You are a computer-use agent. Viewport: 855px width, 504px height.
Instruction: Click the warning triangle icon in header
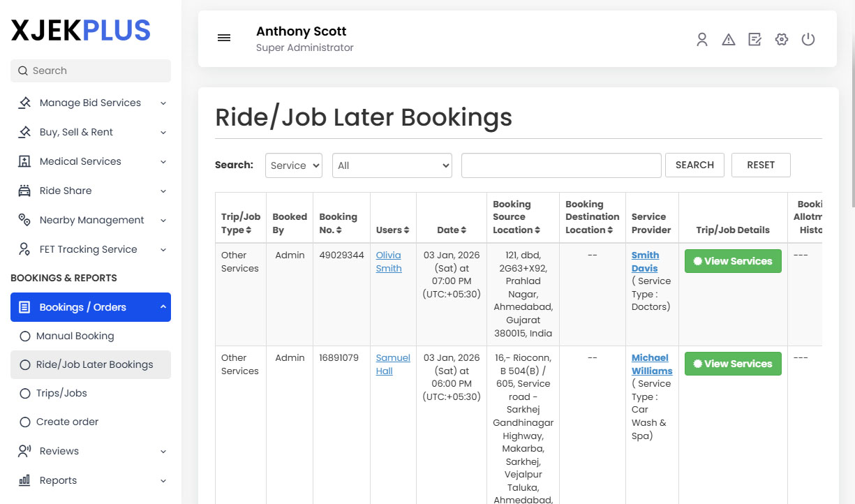point(729,40)
